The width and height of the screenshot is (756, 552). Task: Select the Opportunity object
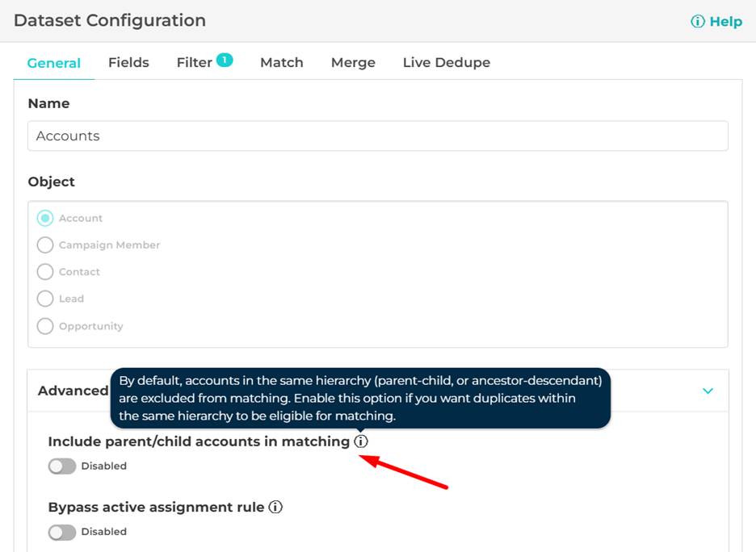(x=45, y=326)
